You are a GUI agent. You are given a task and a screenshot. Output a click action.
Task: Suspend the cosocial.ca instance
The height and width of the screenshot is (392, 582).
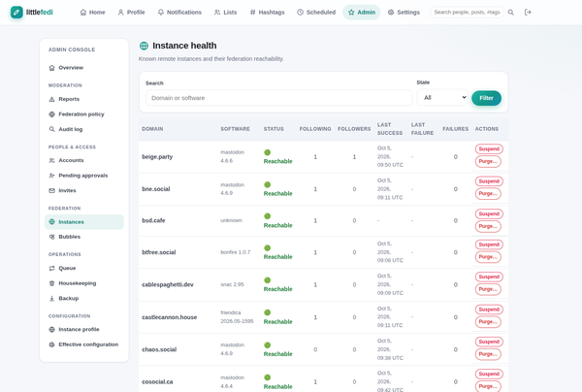[489, 375]
